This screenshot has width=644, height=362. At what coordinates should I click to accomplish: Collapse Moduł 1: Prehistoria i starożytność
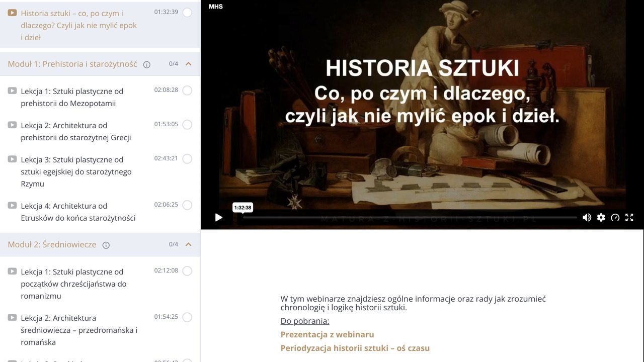189,64
